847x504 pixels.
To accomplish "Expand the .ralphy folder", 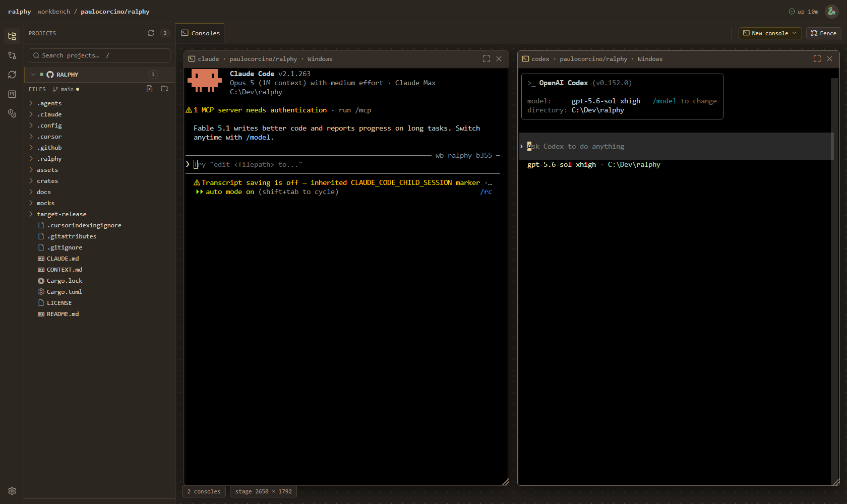I will [x=31, y=159].
